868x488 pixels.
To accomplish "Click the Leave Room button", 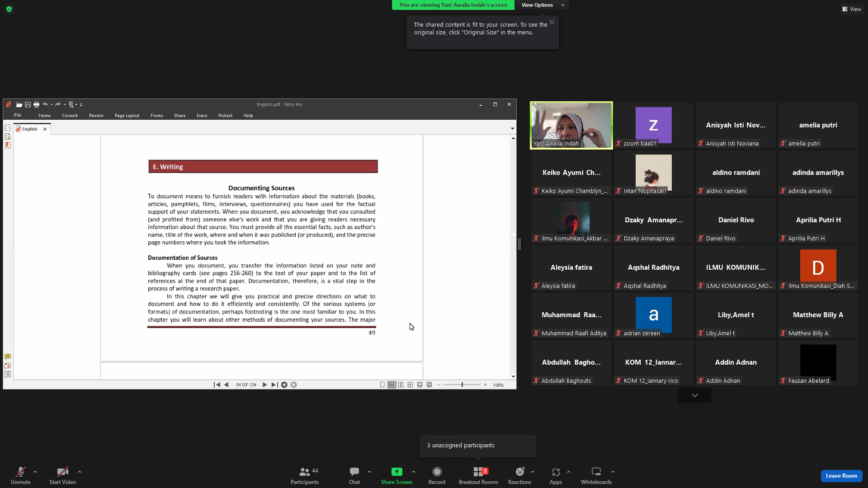I will (x=841, y=476).
